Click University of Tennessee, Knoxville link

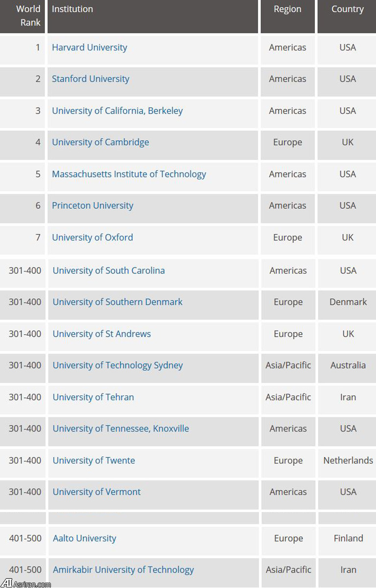pyautogui.click(x=120, y=428)
